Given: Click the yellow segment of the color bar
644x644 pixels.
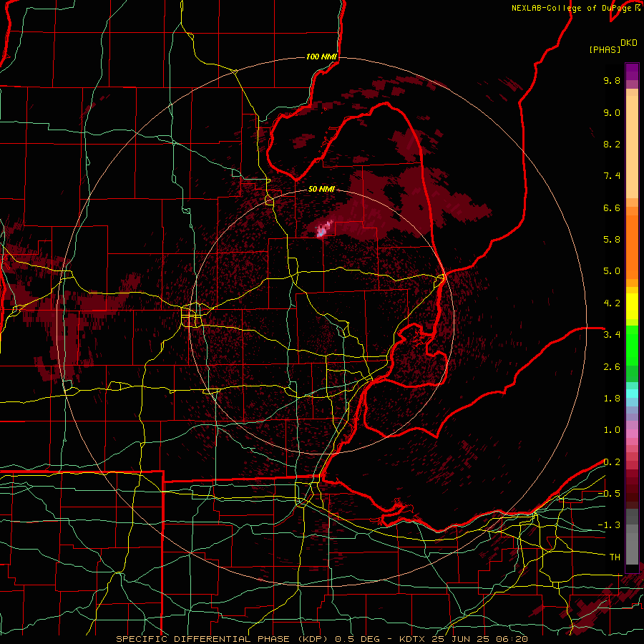Looking at the screenshot, I should [x=632, y=306].
